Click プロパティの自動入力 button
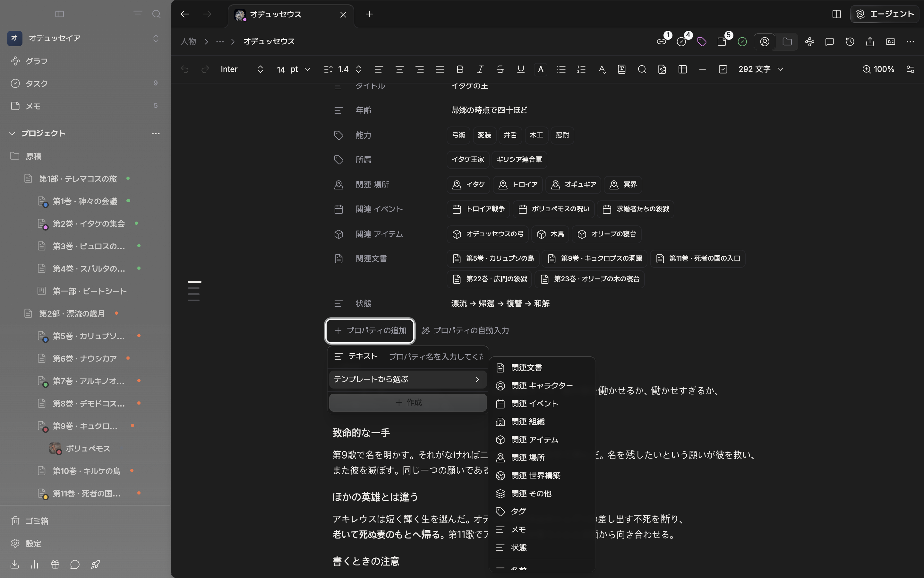 tap(465, 331)
